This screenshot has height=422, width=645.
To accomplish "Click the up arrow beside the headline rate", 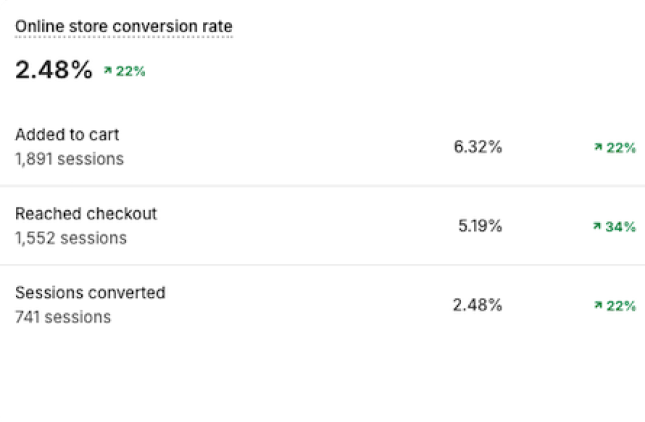I will click(x=107, y=72).
